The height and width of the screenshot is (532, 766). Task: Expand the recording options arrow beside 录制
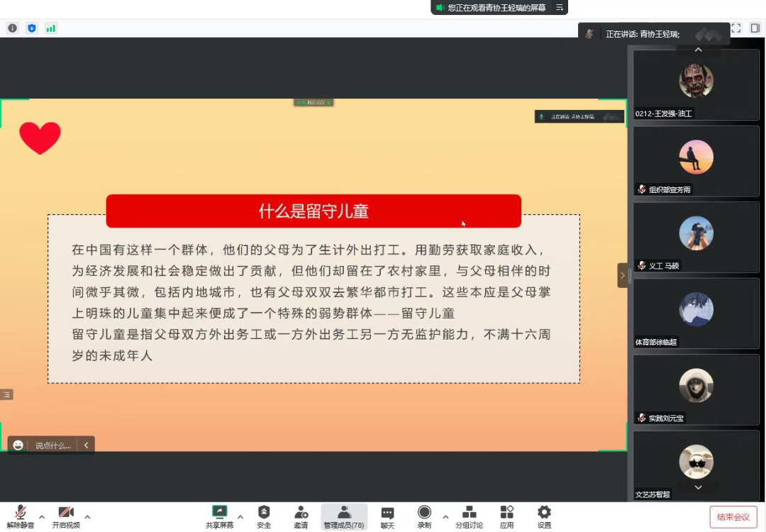(445, 516)
